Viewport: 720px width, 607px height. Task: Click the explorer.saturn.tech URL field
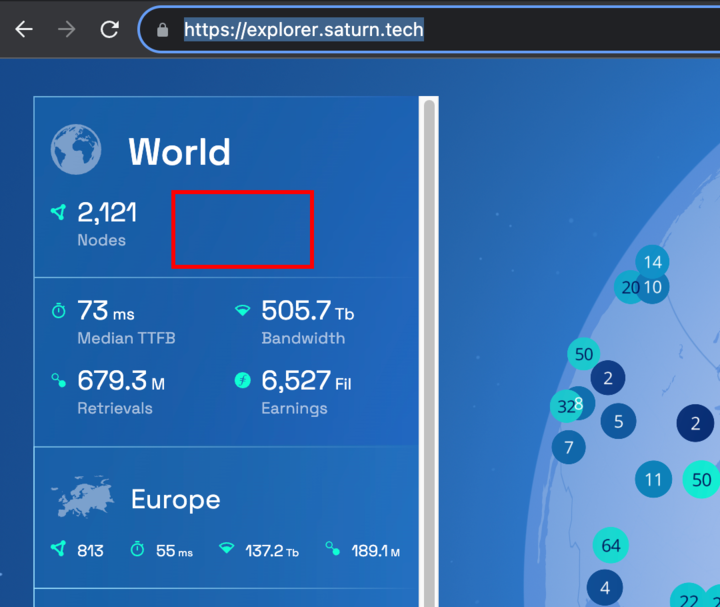point(303,30)
